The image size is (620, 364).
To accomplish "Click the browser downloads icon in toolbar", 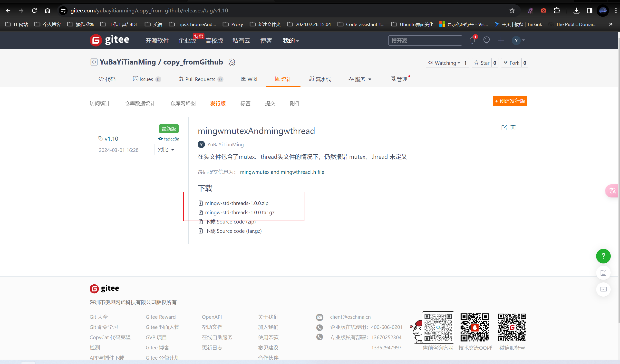I will click(x=576, y=10).
